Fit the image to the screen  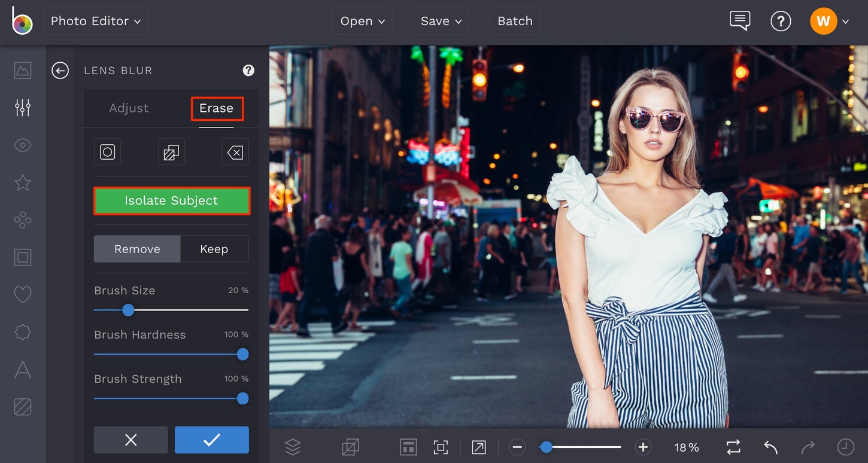(441, 446)
